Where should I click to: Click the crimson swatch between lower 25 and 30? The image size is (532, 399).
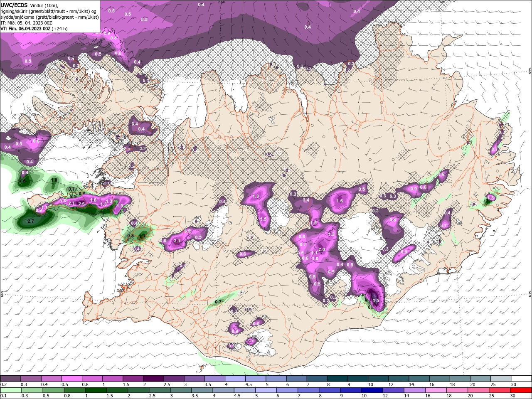click(500, 390)
